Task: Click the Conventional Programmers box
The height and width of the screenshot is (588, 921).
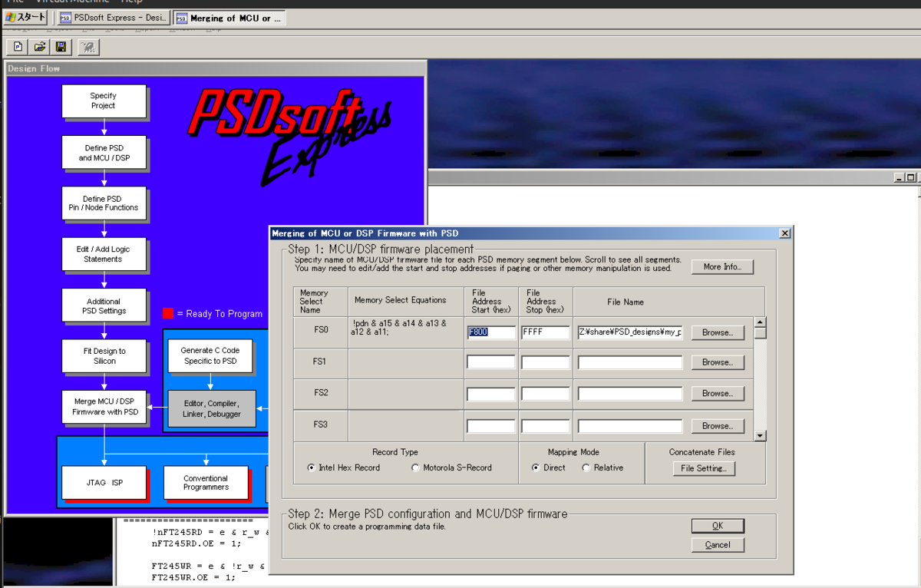Action: pos(206,483)
